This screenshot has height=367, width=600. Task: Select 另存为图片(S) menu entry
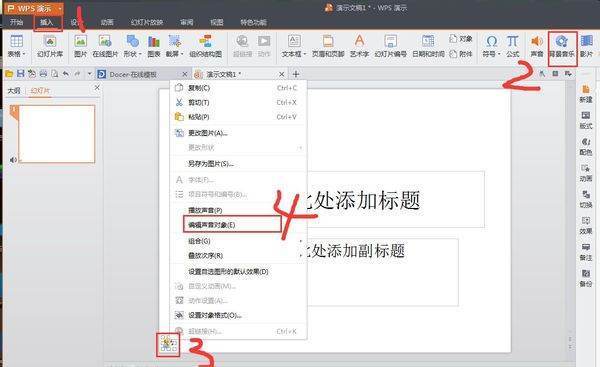[x=238, y=164]
